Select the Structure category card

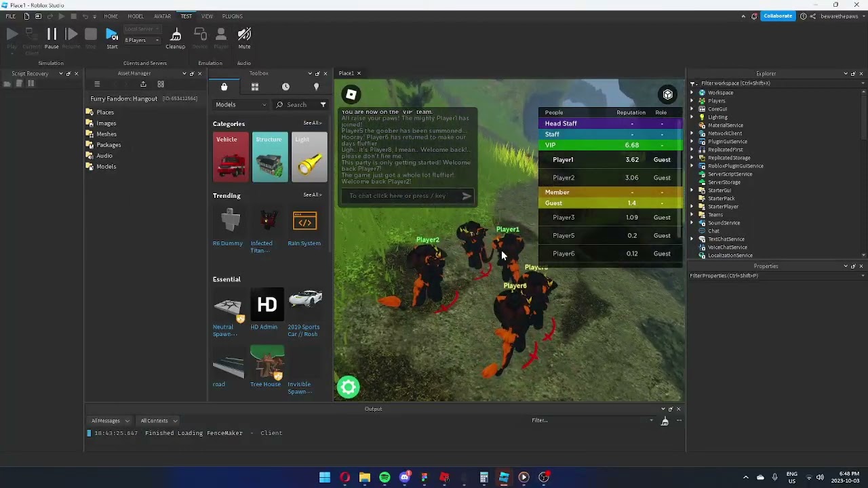click(270, 157)
